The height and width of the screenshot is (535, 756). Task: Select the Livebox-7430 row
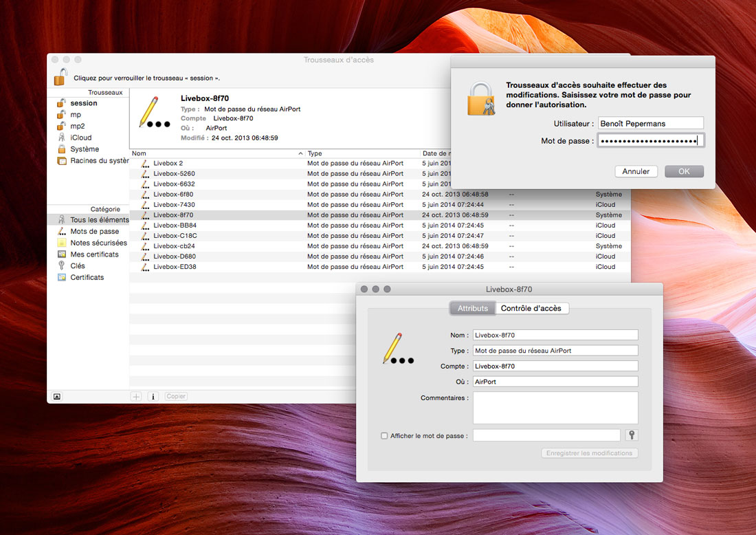click(x=379, y=205)
